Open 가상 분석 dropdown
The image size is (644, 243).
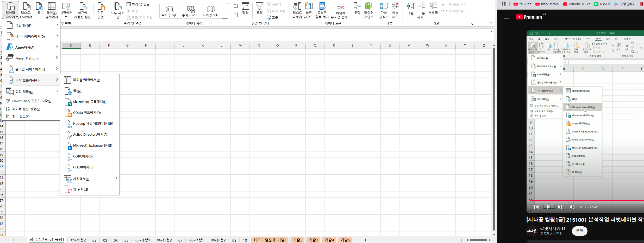click(384, 10)
